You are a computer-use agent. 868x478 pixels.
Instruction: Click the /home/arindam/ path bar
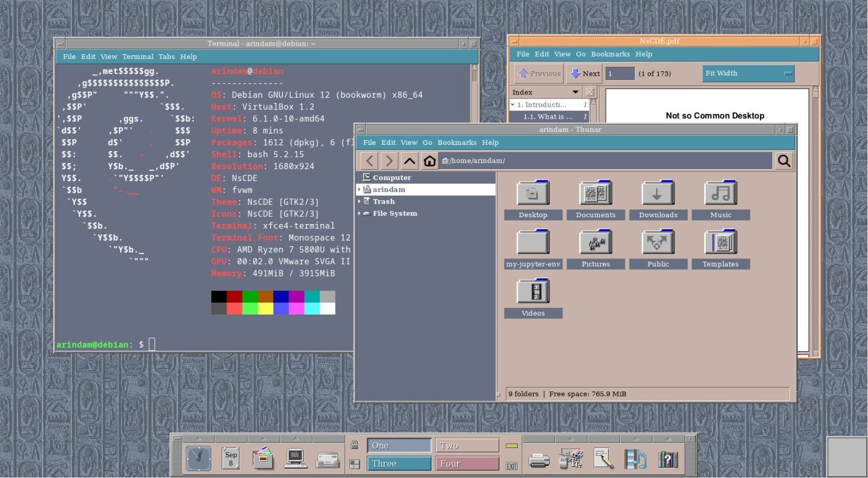(x=606, y=161)
